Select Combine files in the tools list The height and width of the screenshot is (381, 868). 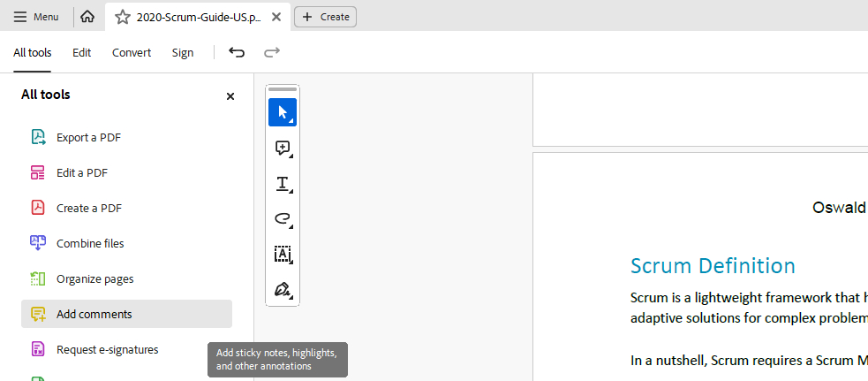tap(90, 243)
